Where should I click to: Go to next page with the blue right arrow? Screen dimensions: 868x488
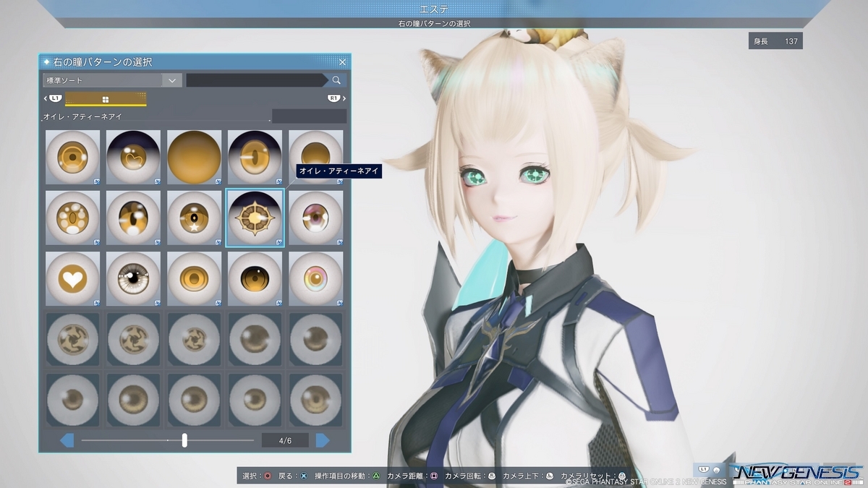coord(323,440)
